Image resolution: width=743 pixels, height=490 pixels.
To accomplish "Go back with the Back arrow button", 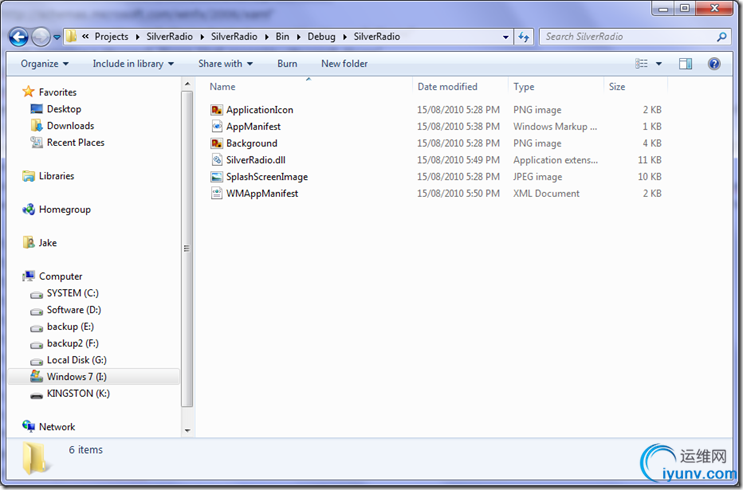I will [18, 37].
